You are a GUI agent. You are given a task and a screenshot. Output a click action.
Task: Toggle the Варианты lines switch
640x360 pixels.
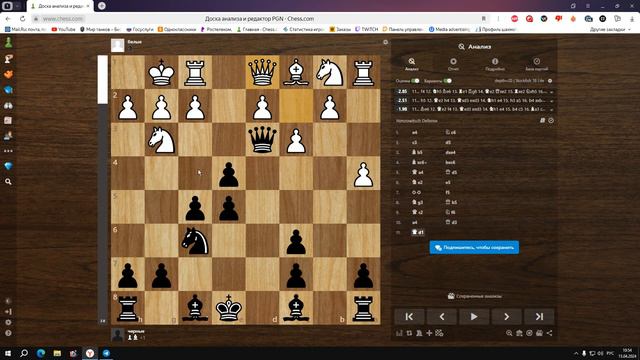click(x=447, y=81)
